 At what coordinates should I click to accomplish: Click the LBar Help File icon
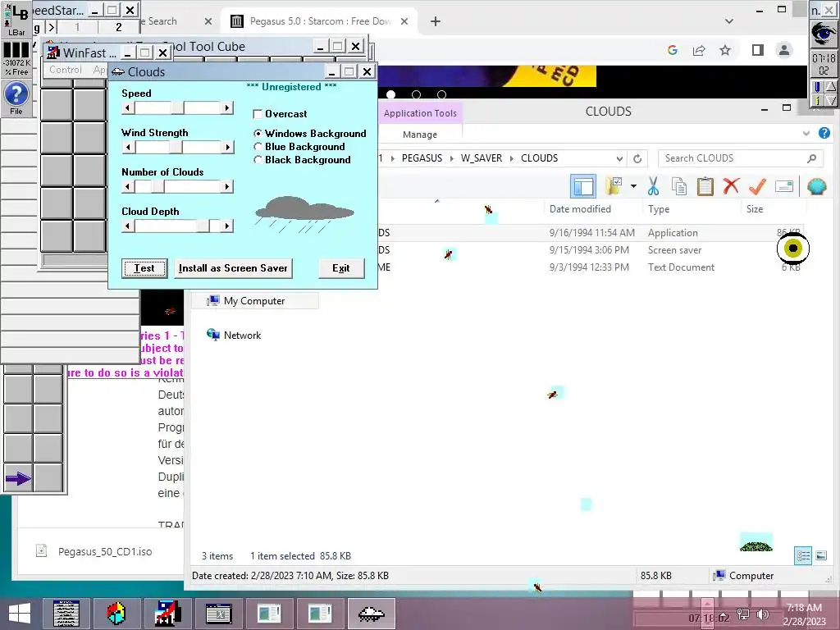16,98
